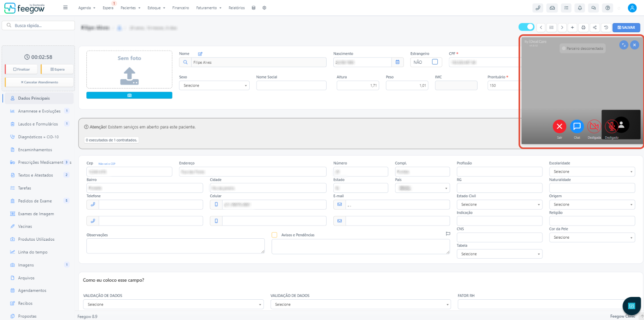Open Chat in the video call panel
The image size is (644, 320).
577,127
